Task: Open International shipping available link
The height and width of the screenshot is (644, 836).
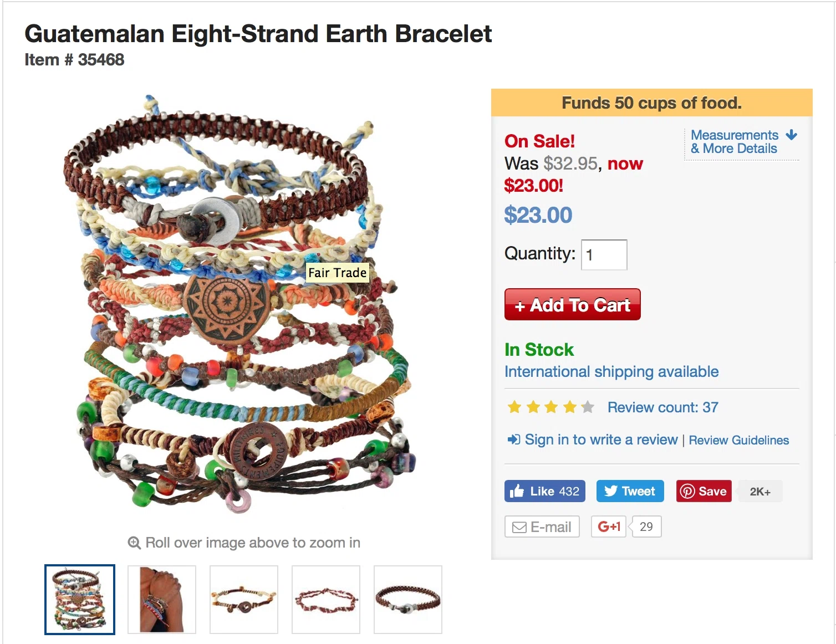Action: (x=611, y=371)
